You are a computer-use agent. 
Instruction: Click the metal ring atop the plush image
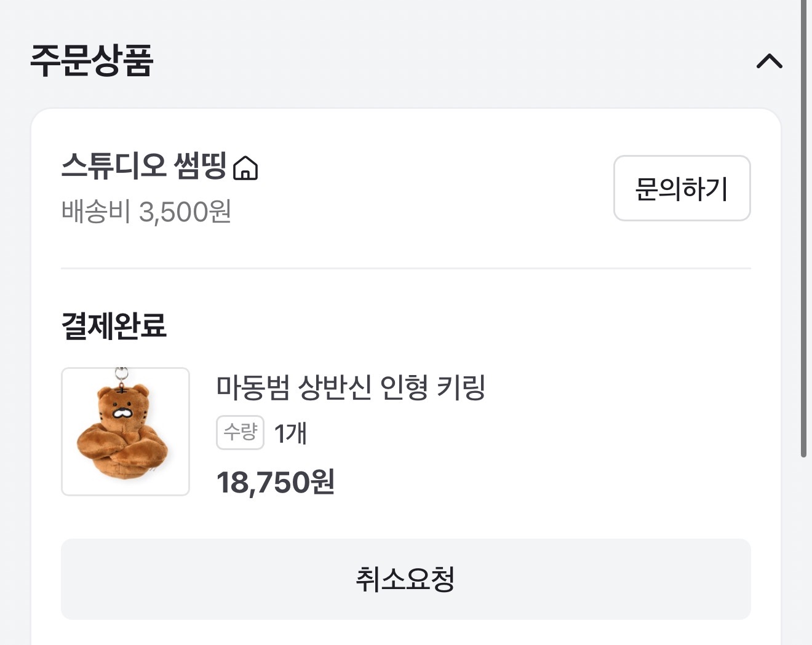(121, 373)
